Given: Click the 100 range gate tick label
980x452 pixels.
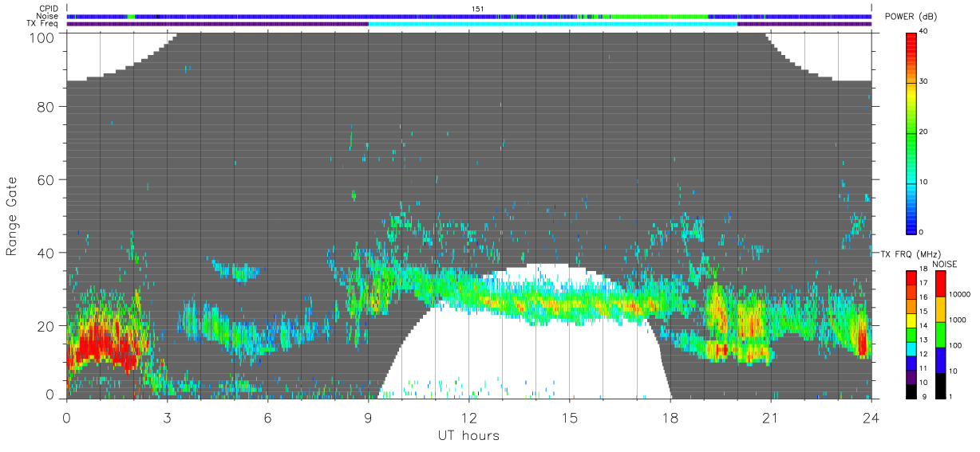Looking at the screenshot, I should click(41, 37).
